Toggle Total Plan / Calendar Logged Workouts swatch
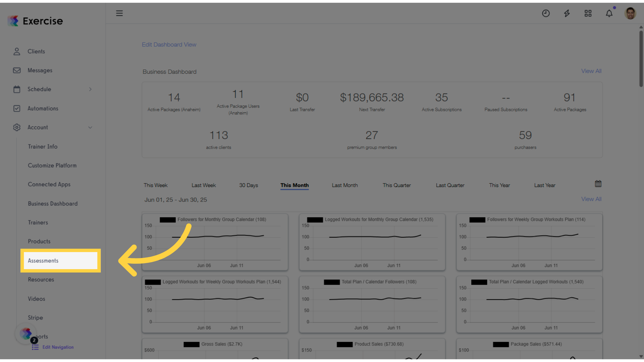This screenshot has height=362, width=644. pos(479,282)
